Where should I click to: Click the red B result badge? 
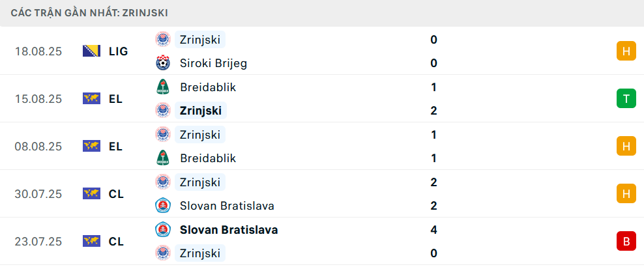626,242
